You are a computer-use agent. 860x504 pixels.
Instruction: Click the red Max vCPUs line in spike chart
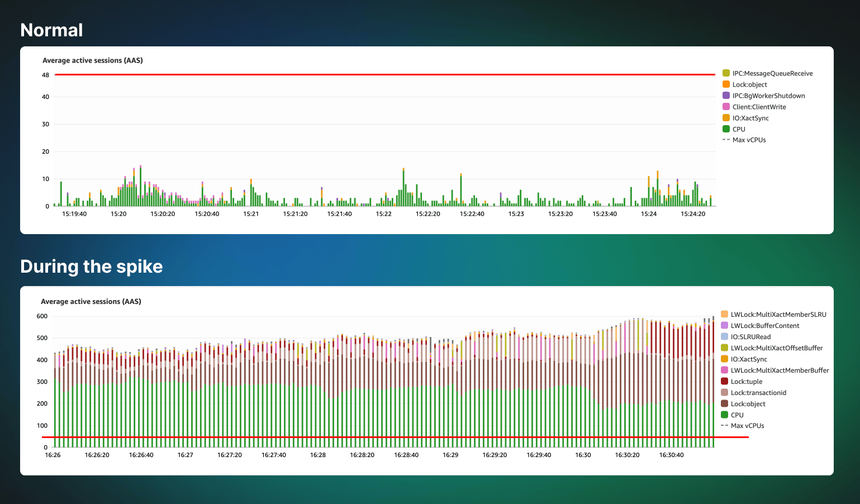395,437
